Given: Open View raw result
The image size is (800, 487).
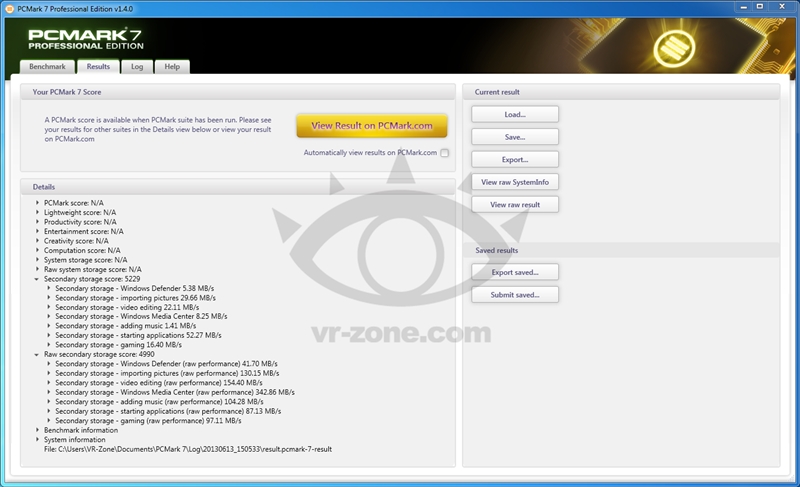Looking at the screenshot, I should point(515,204).
